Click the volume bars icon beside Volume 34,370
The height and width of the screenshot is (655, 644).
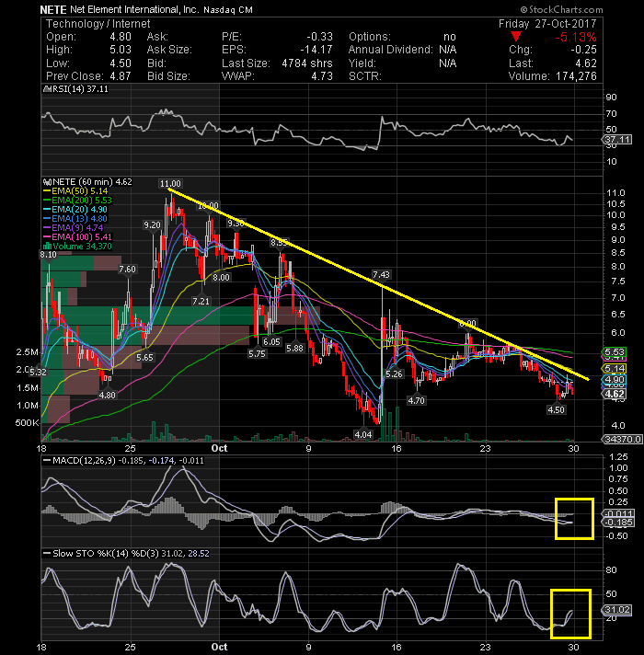pos(47,247)
